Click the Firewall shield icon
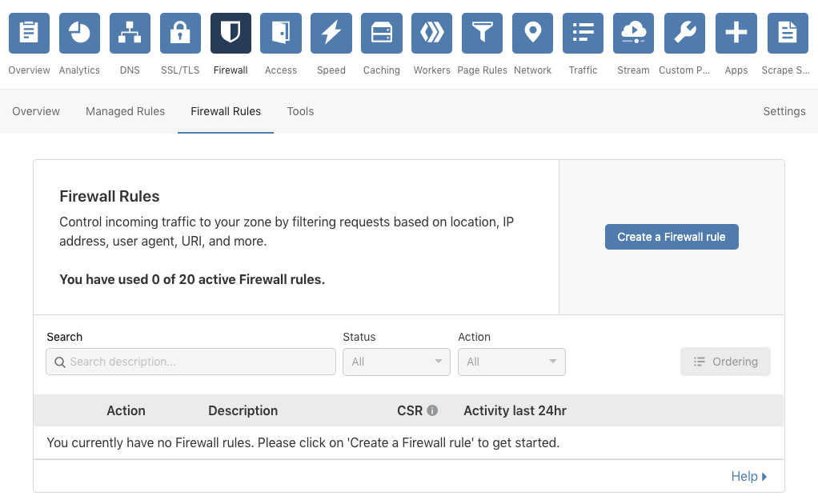 tap(231, 33)
